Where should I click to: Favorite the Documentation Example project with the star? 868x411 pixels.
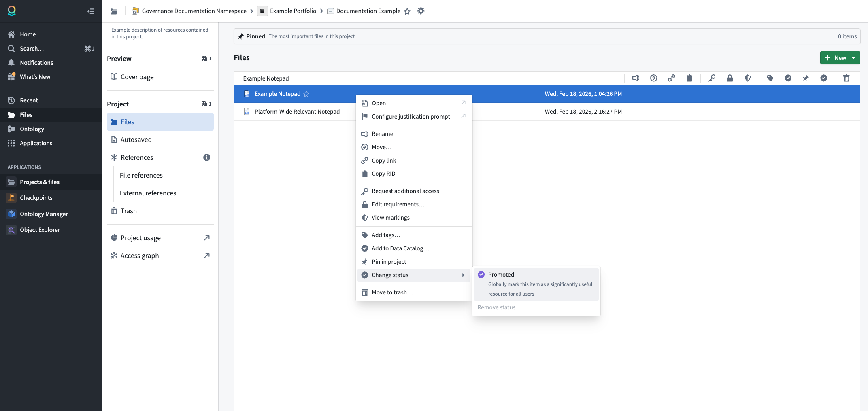click(407, 11)
